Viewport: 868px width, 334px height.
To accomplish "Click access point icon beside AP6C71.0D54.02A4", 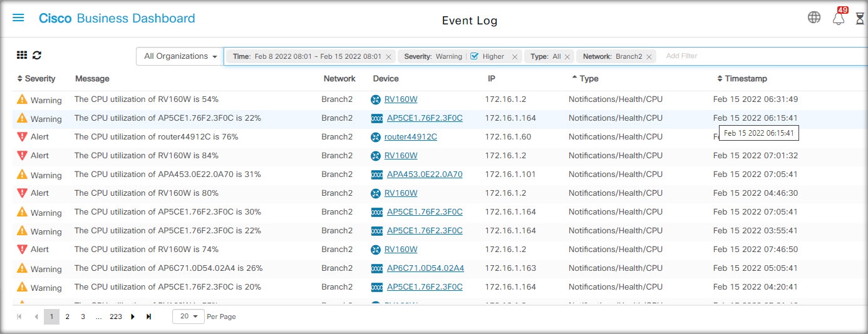I will coord(377,268).
